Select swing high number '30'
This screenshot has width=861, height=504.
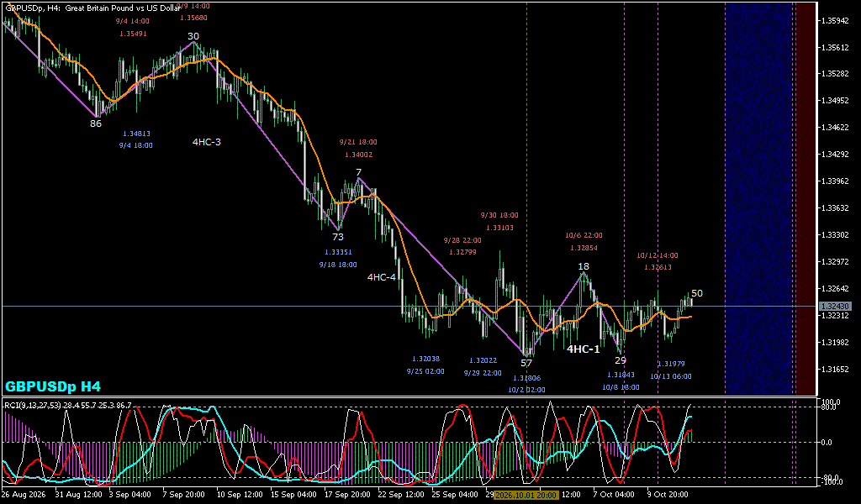pyautogui.click(x=193, y=36)
